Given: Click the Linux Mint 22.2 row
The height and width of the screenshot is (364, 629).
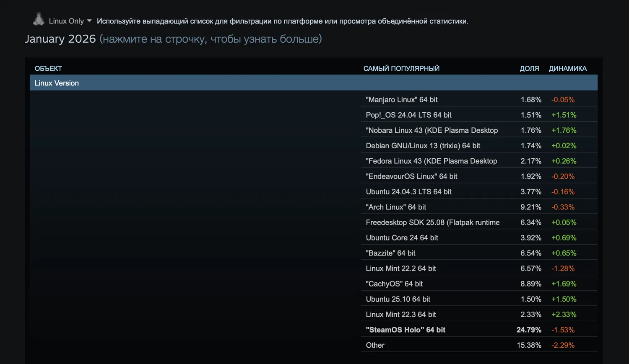Looking at the screenshot, I should [401, 268].
